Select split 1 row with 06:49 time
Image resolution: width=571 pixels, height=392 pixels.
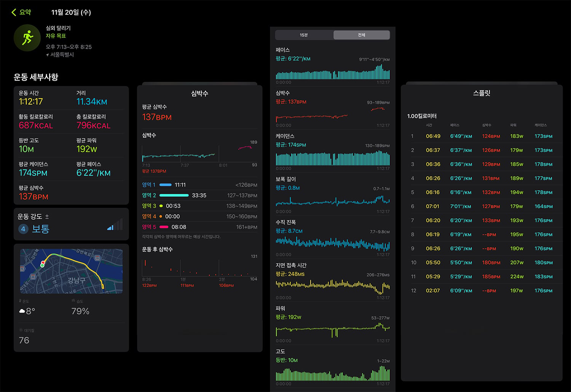(x=482, y=136)
